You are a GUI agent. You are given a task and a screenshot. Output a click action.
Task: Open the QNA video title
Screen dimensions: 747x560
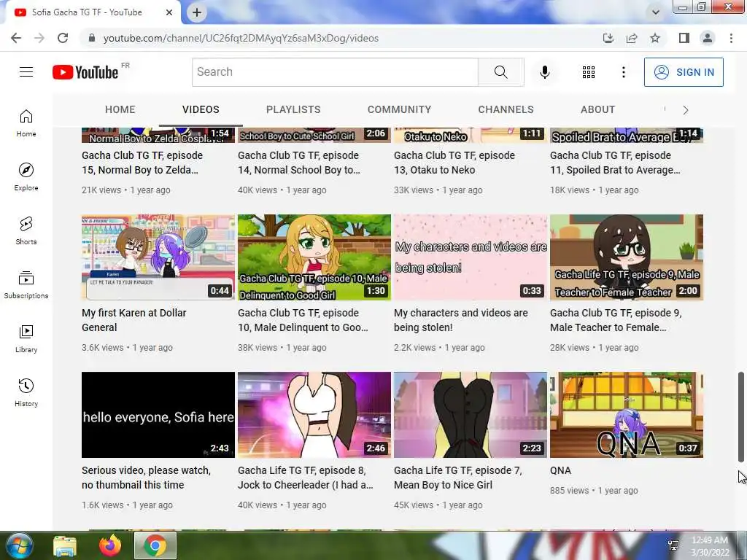coord(560,470)
